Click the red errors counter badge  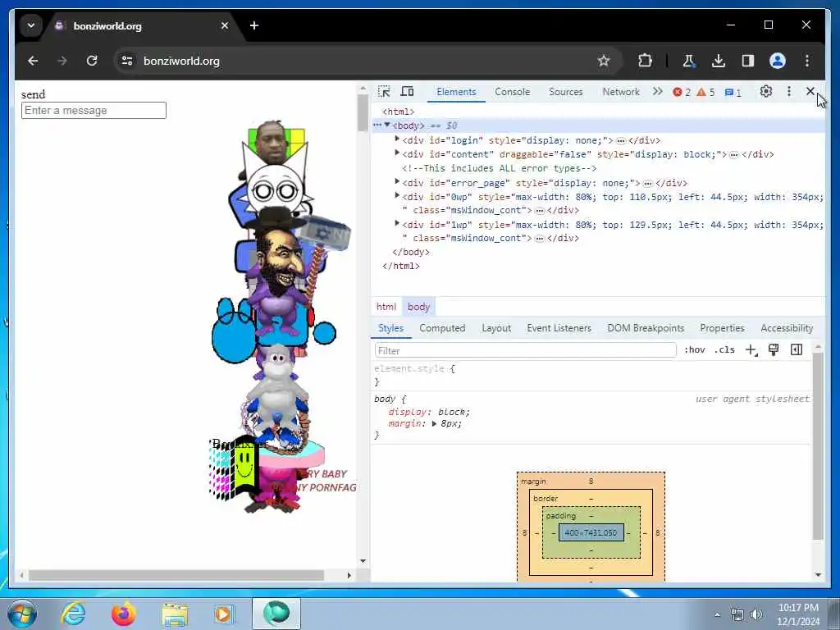click(x=682, y=92)
